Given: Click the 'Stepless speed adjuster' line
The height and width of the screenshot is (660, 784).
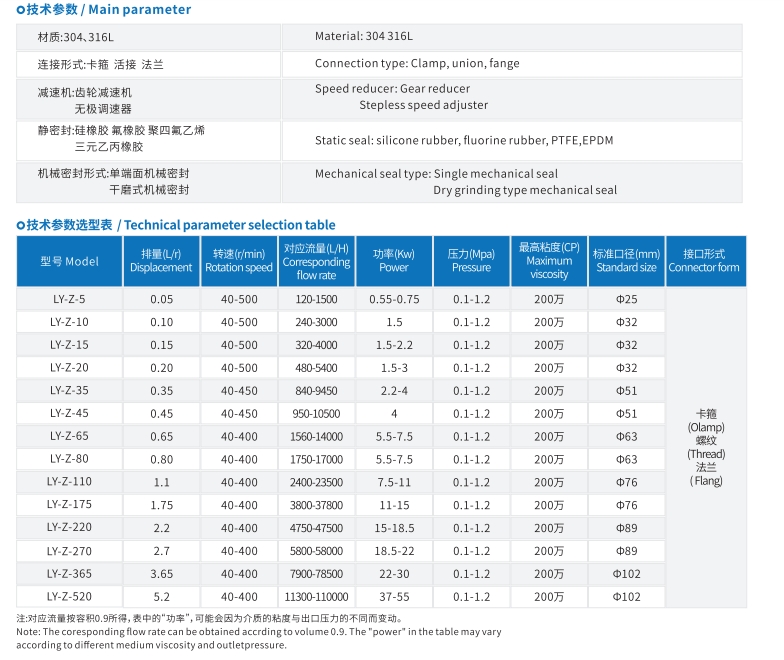Looking at the screenshot, I should 424,105.
